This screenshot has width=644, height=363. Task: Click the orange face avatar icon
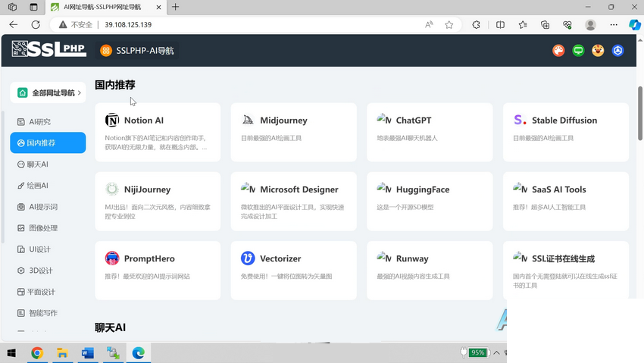tap(598, 51)
